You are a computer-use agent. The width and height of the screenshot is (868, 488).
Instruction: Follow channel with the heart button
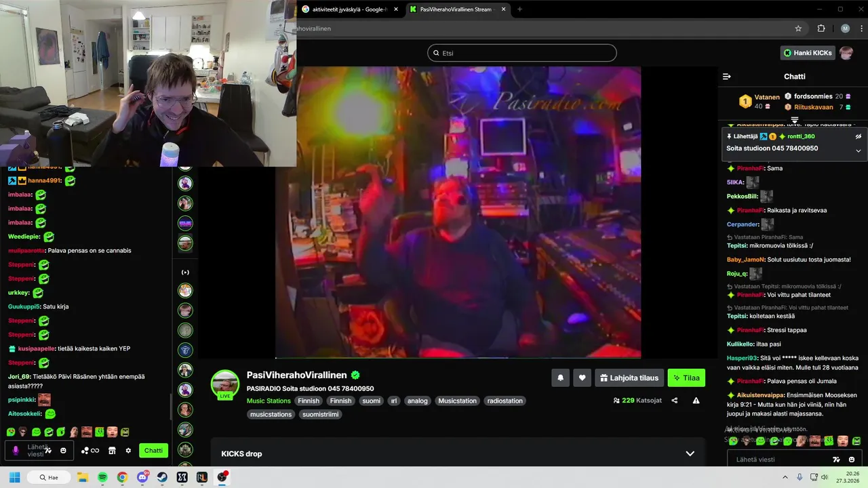pos(582,378)
